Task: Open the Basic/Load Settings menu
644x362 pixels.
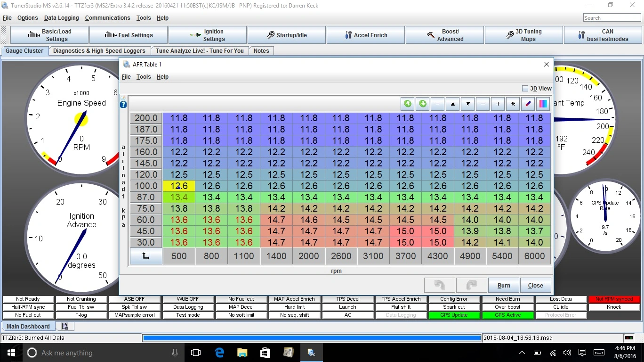Action: (x=49, y=35)
